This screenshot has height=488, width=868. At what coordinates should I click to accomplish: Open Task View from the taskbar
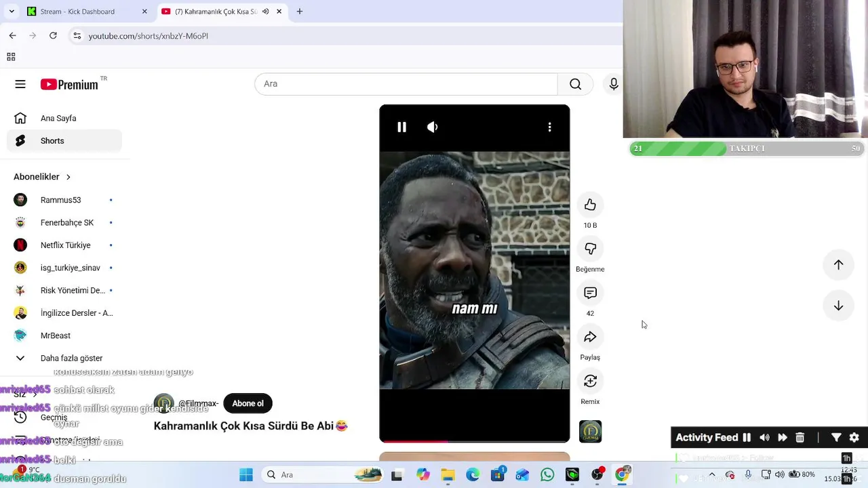pos(397,474)
